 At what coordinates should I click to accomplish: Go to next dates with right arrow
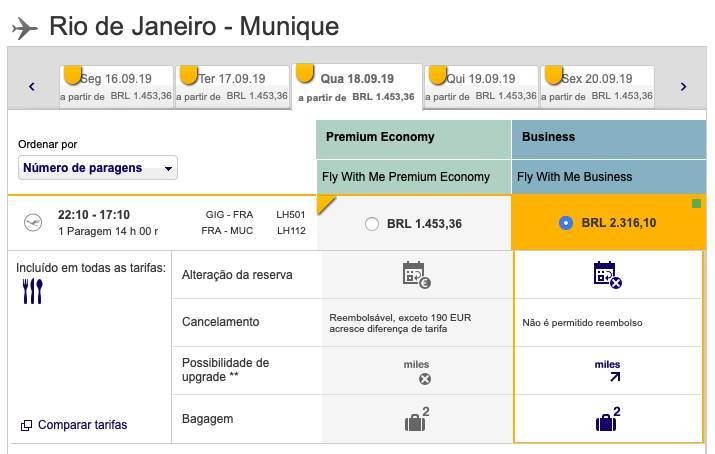[683, 86]
